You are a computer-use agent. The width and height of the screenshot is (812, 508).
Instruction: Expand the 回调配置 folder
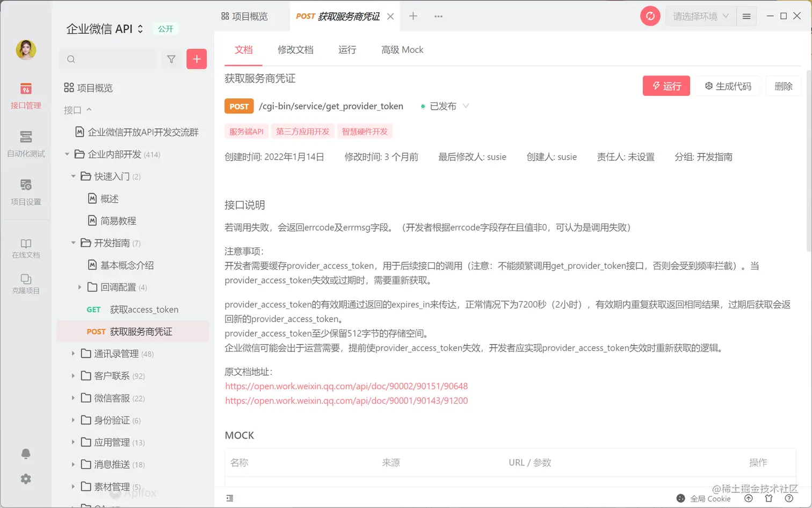coord(79,287)
